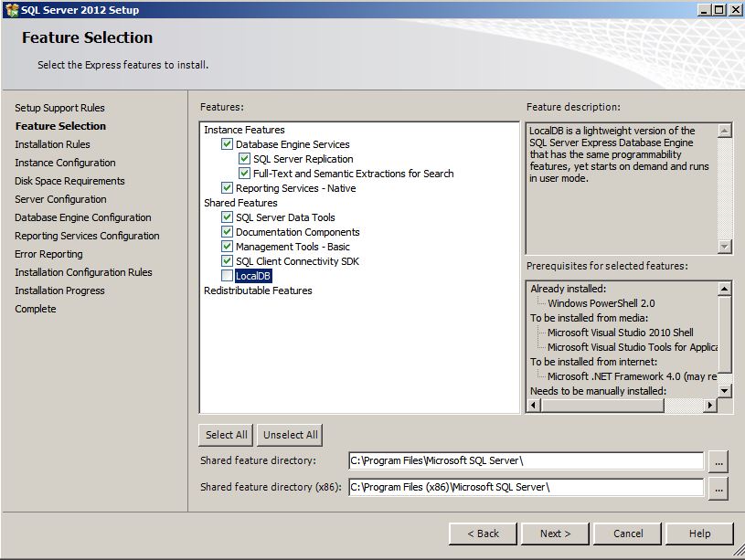Browse for the shared feature directory (x86)
This screenshot has height=560, width=745.
pyautogui.click(x=718, y=488)
